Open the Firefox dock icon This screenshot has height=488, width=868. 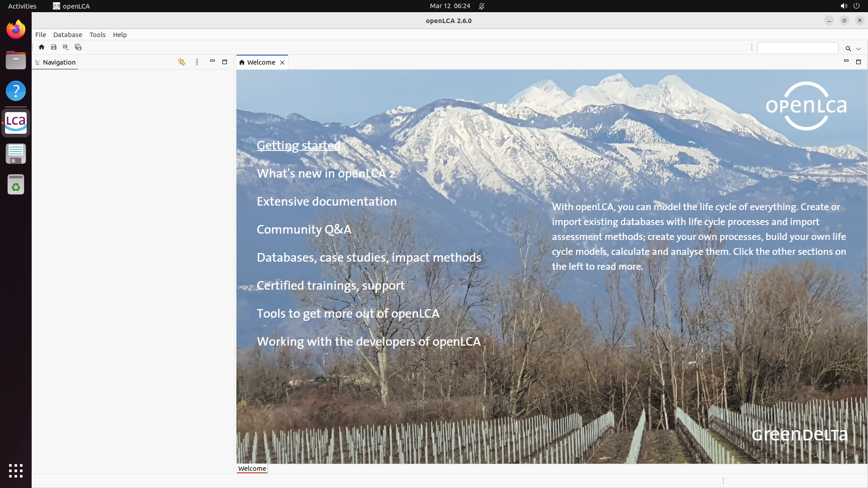click(16, 30)
